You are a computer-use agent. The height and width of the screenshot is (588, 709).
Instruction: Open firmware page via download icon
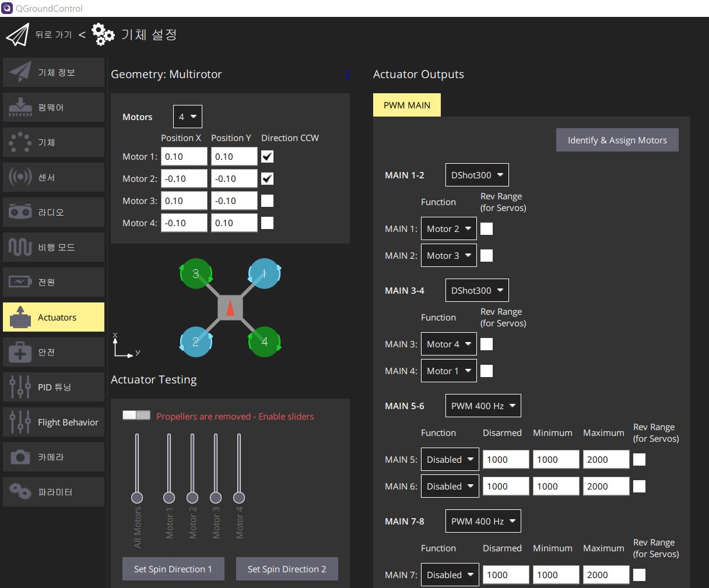(20, 107)
